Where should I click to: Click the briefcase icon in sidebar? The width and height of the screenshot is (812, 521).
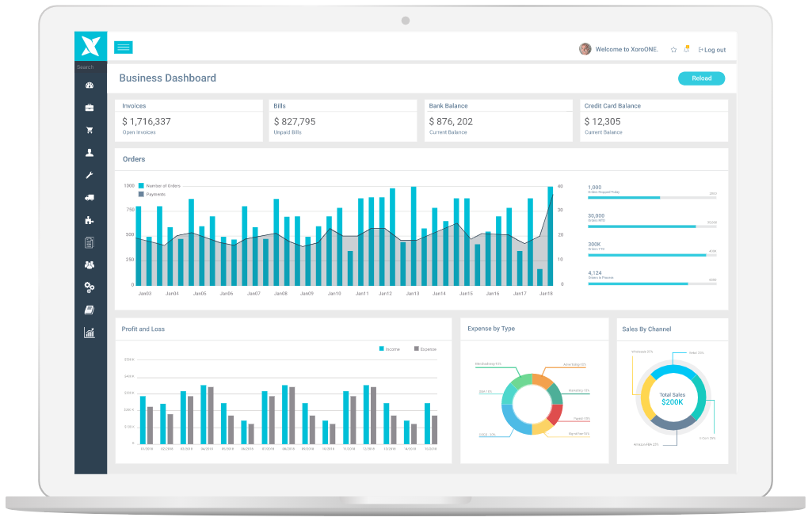90,108
